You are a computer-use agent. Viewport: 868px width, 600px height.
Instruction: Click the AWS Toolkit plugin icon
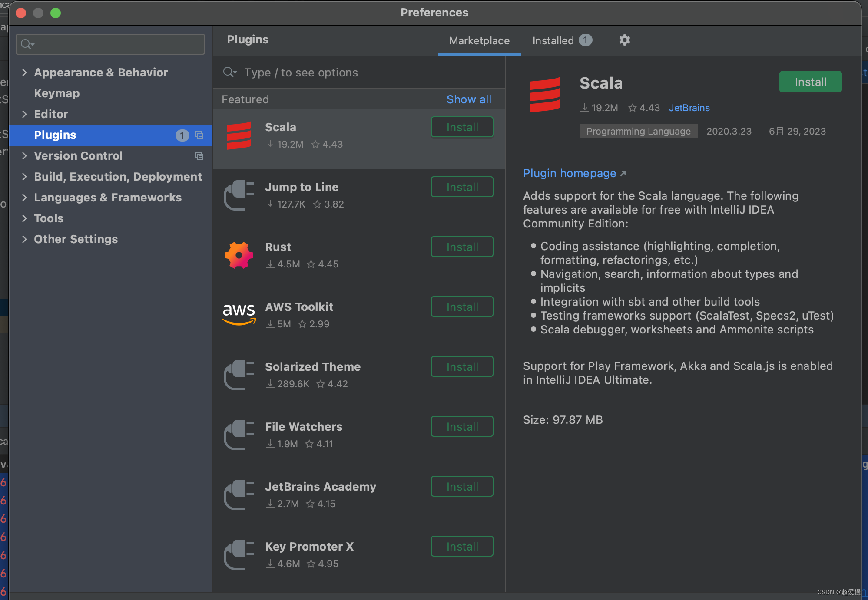[239, 314]
